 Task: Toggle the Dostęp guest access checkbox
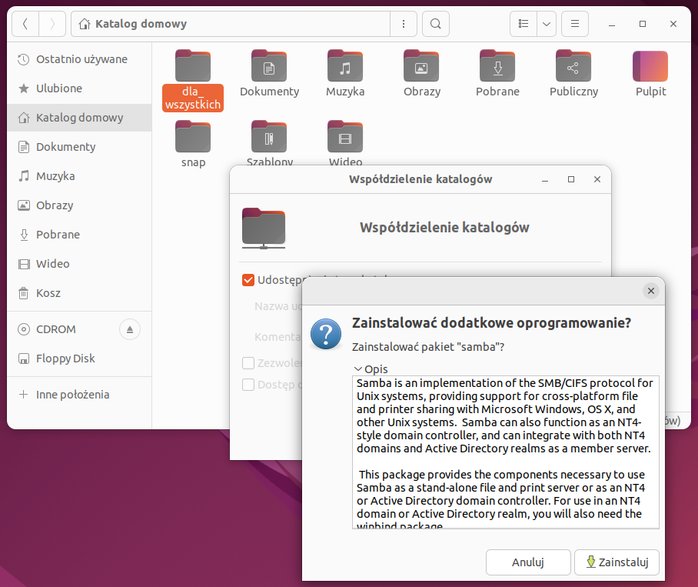pos(248,385)
